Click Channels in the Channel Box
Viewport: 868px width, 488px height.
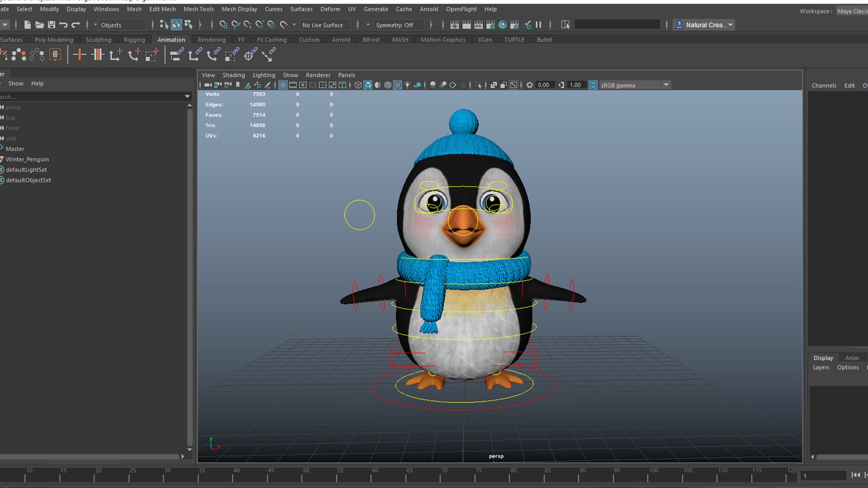[x=824, y=85]
